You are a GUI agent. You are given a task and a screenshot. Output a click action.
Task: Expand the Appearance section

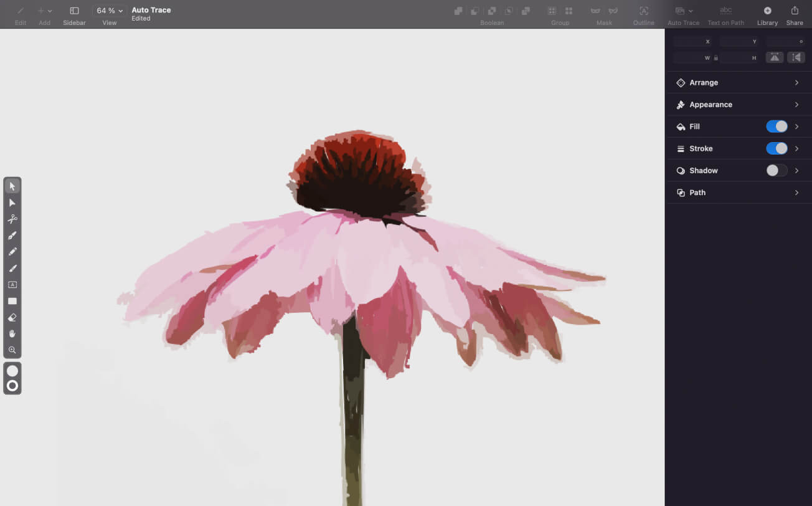pos(738,105)
